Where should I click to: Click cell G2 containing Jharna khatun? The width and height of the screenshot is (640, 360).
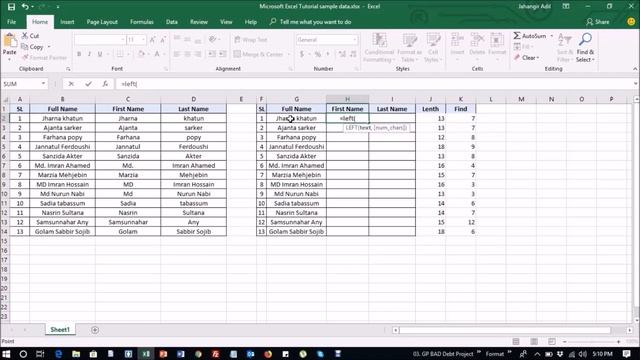296,118
